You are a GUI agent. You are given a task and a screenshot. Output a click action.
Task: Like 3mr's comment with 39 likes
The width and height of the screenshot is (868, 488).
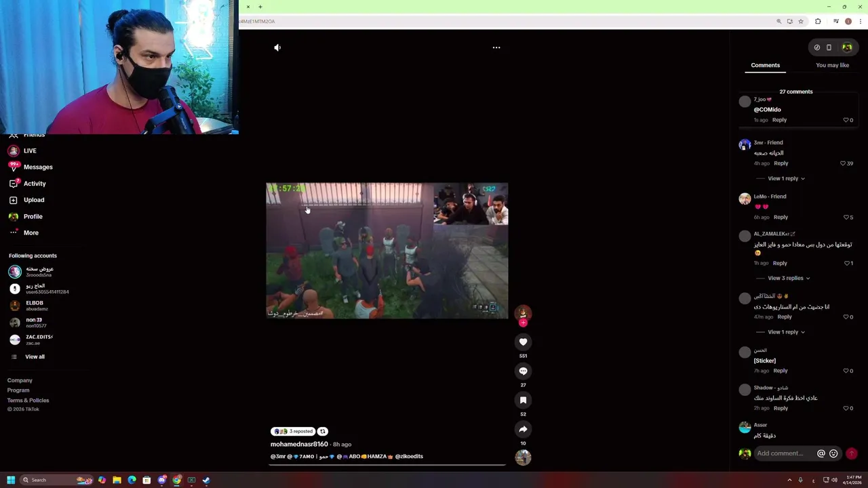[843, 163]
